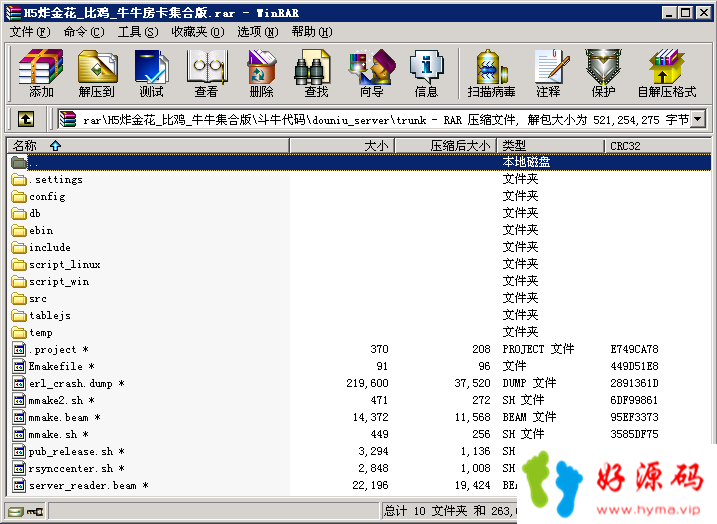Select the config folder icon
717x524 pixels.
pyautogui.click(x=19, y=197)
